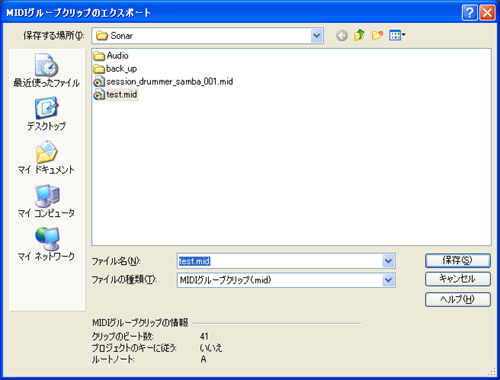Select the back_up folder
The width and height of the screenshot is (500, 380).
115,69
